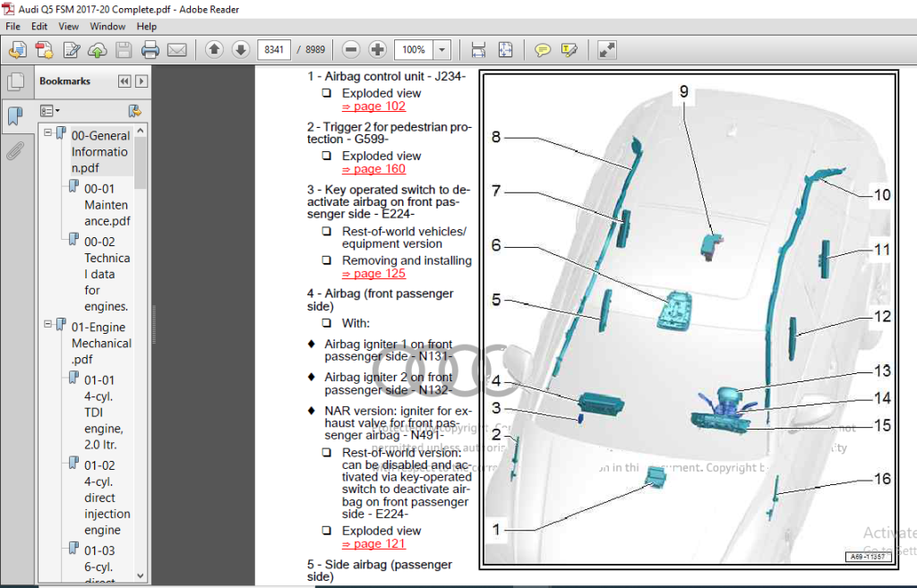Follow the page 102 link
Screen dimensions: 917x588
(x=373, y=106)
